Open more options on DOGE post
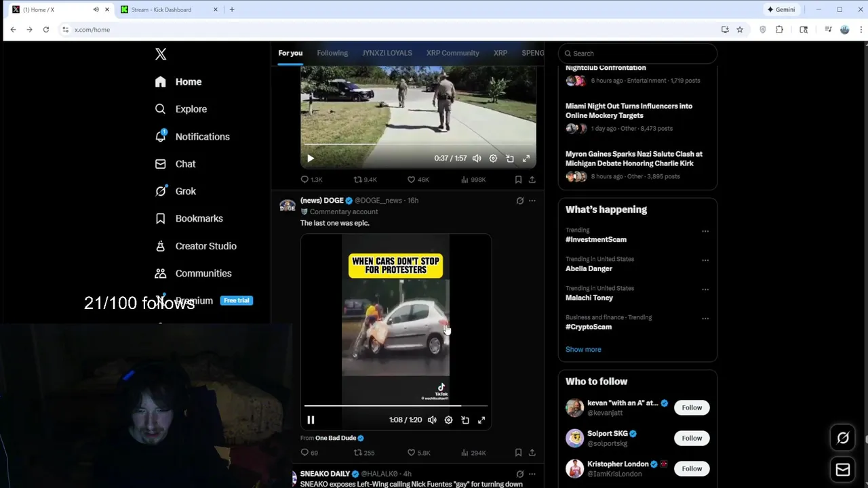 (x=532, y=201)
